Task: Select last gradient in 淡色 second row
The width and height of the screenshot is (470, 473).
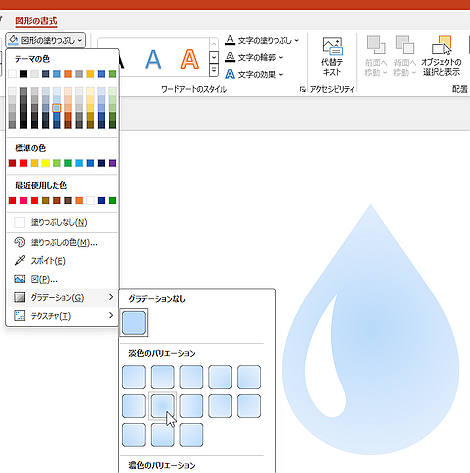Action: [x=249, y=406]
